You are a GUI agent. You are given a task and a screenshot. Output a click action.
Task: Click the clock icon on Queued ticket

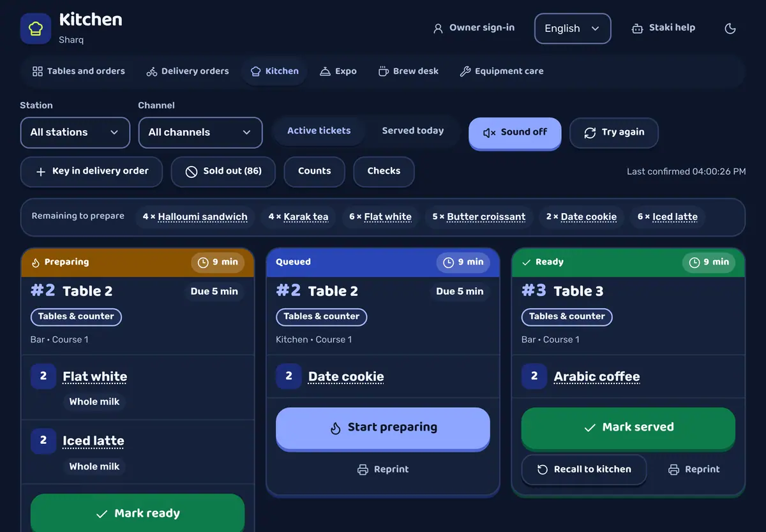point(448,262)
